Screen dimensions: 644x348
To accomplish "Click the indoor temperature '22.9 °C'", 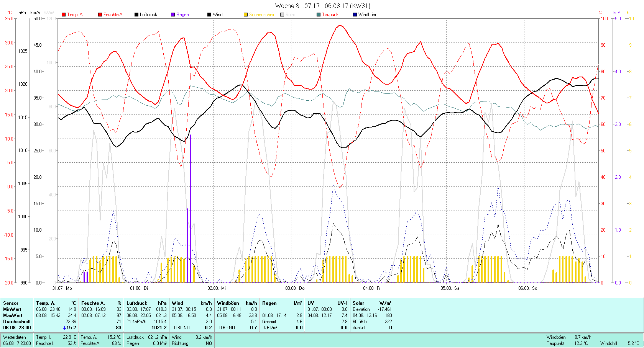I will point(69,337).
